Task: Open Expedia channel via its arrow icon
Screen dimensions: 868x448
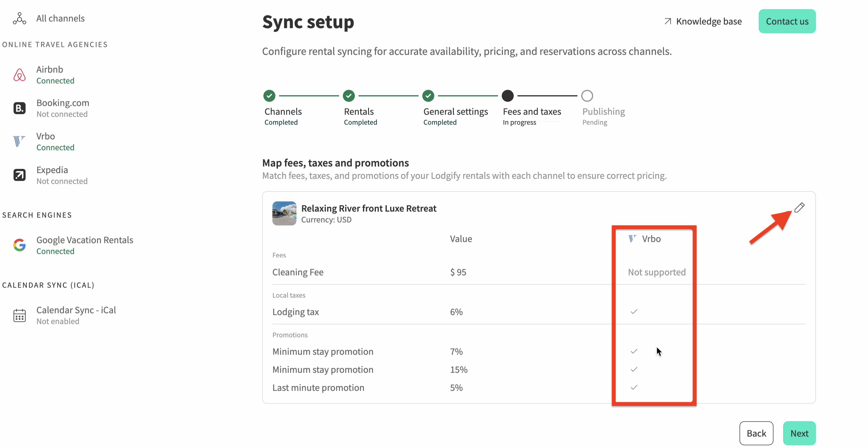Action: click(20, 175)
